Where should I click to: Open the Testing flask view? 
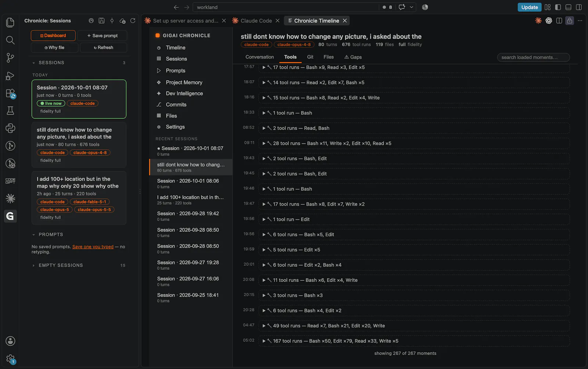(10, 111)
